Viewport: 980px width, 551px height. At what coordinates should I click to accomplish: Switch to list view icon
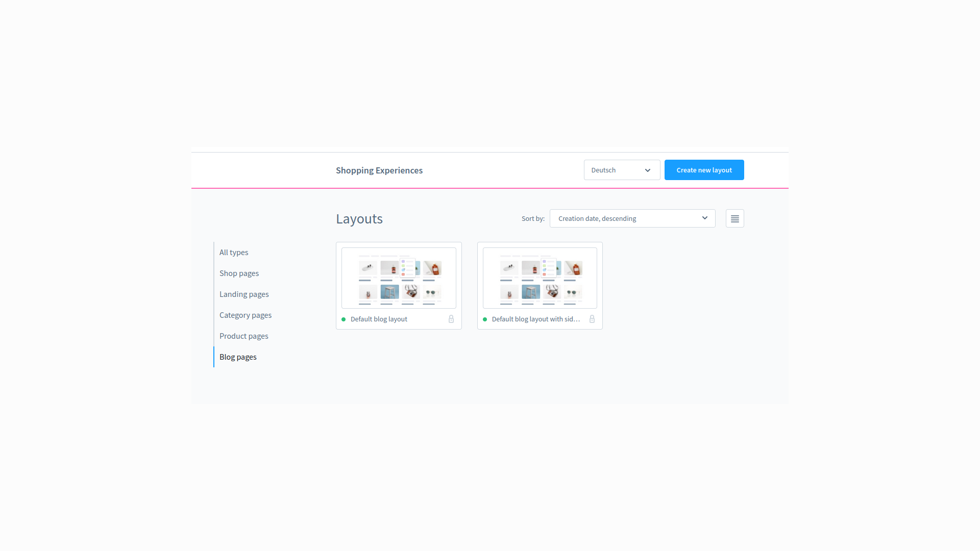point(734,218)
